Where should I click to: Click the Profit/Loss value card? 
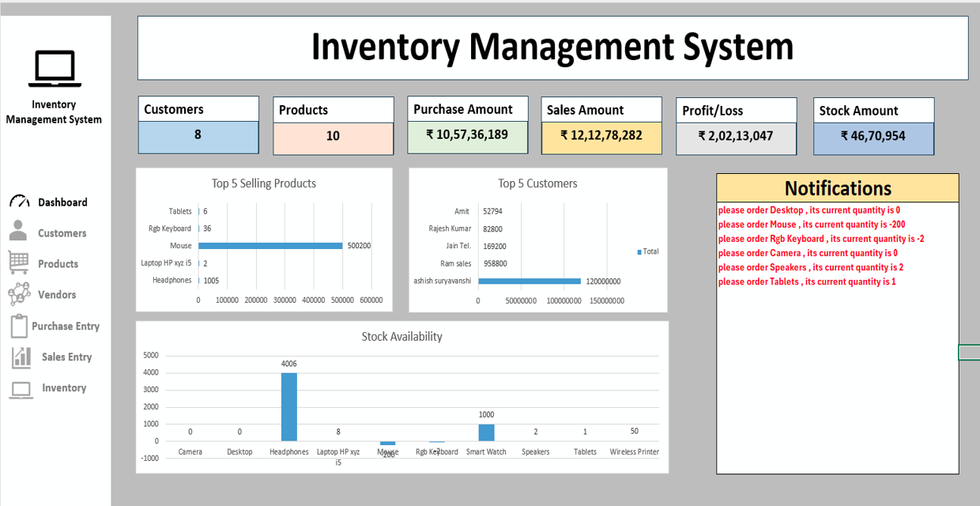click(x=736, y=138)
